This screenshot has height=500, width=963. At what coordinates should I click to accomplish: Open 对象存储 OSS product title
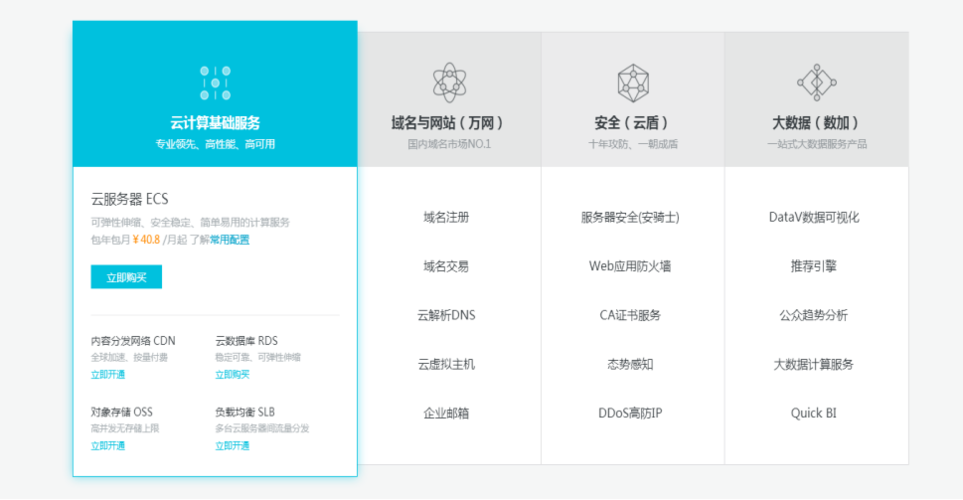point(122,412)
